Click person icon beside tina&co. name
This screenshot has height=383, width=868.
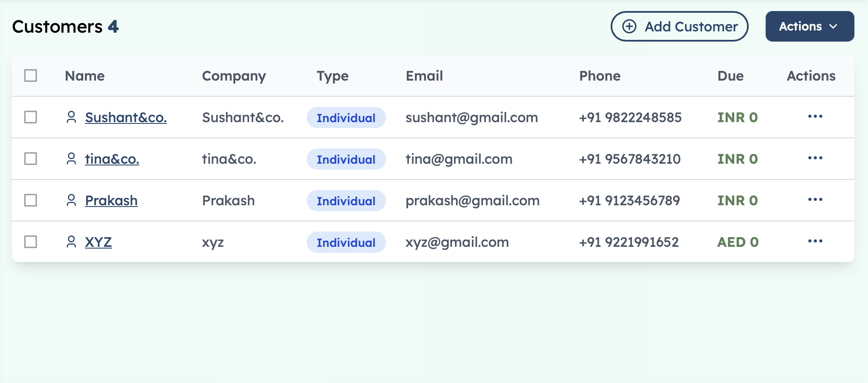pyautogui.click(x=71, y=159)
